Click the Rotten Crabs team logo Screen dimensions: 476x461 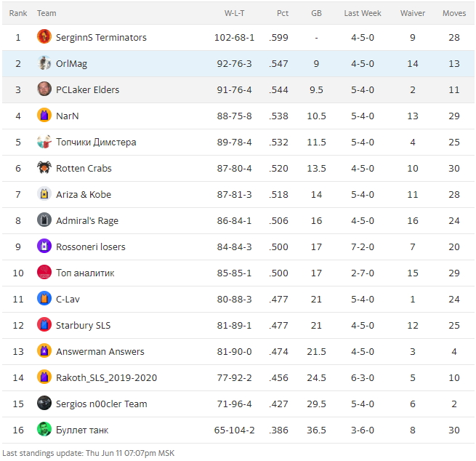[44, 168]
